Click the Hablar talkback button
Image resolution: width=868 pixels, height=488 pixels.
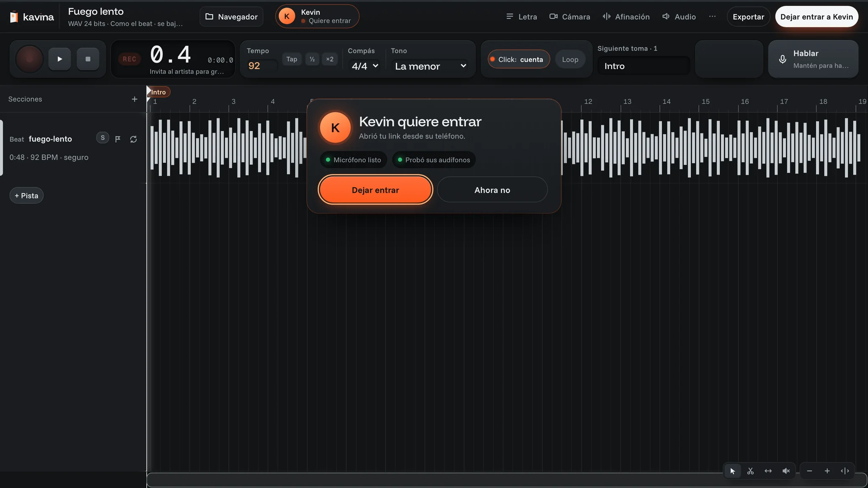coord(813,59)
